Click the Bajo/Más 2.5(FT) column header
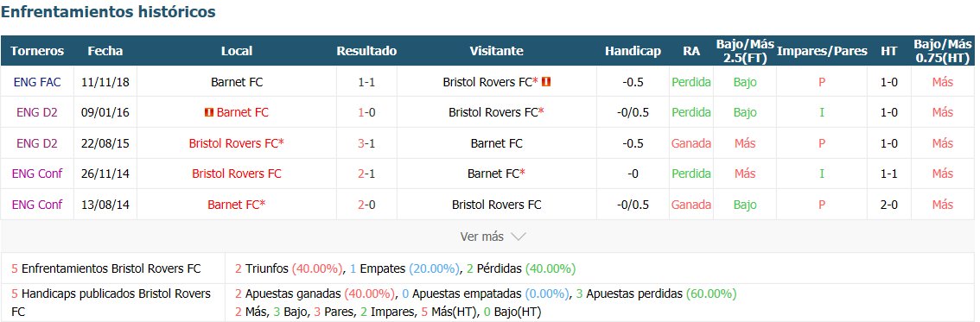 pyautogui.click(x=745, y=51)
